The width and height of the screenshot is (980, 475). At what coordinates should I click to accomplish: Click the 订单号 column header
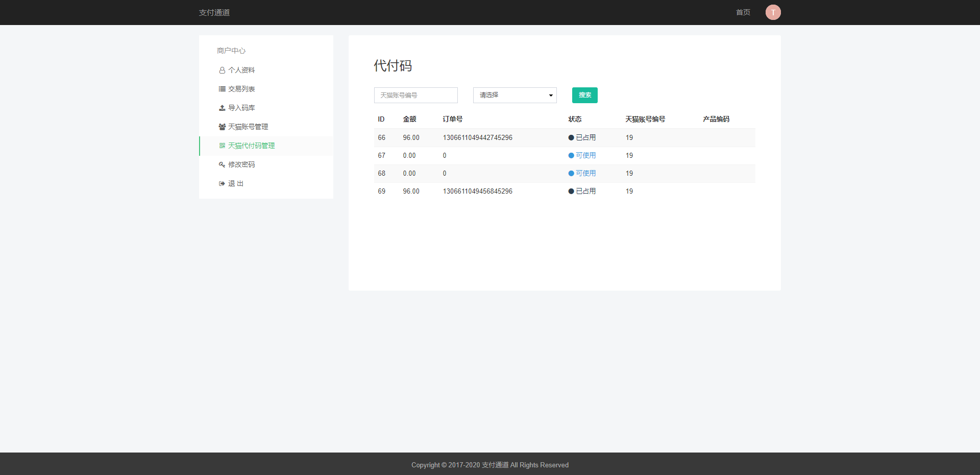(x=452, y=119)
